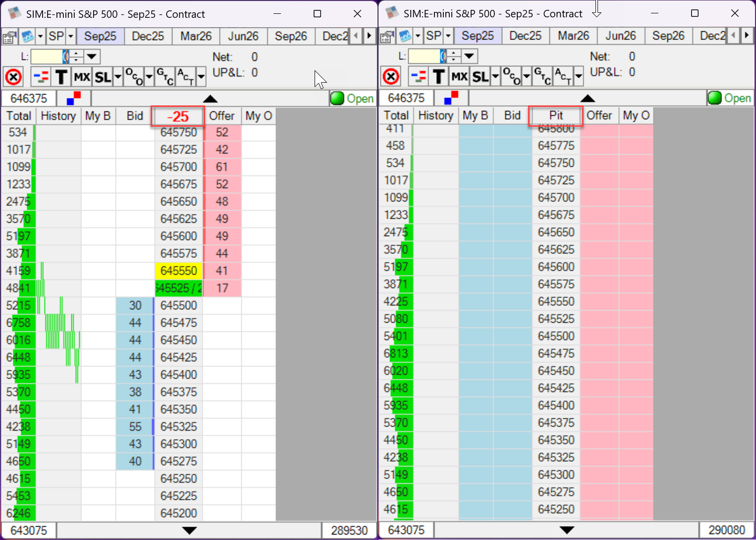The height and width of the screenshot is (540, 756).
Task: Toggle the OCO order mode in -25 window
Action: [133, 77]
